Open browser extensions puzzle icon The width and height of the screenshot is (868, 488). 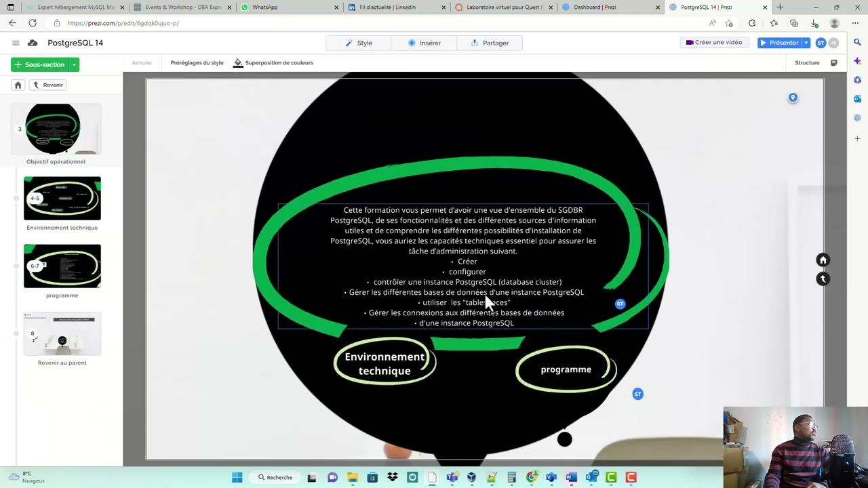[752, 23]
